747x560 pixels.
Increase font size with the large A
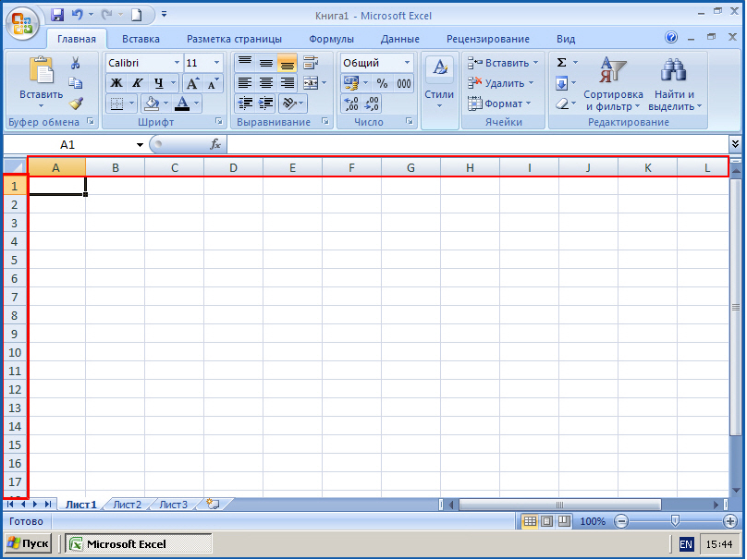192,83
